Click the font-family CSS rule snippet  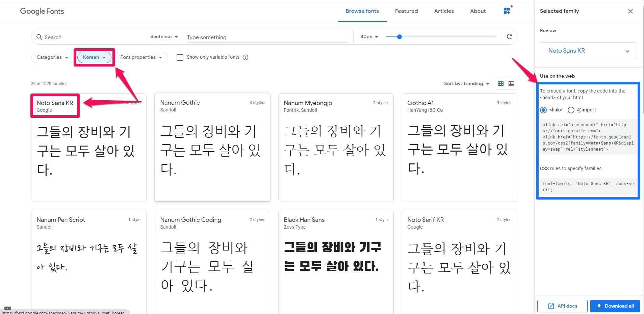588,187
